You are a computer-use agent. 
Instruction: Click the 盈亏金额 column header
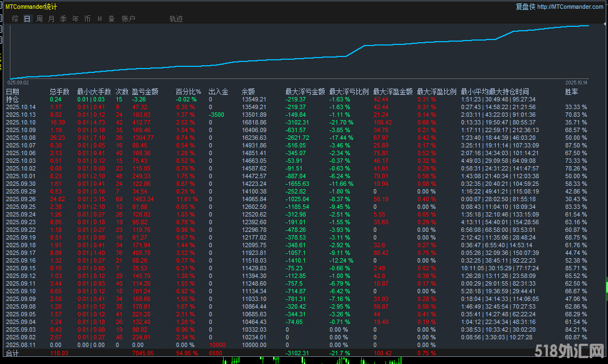pyautogui.click(x=145, y=92)
